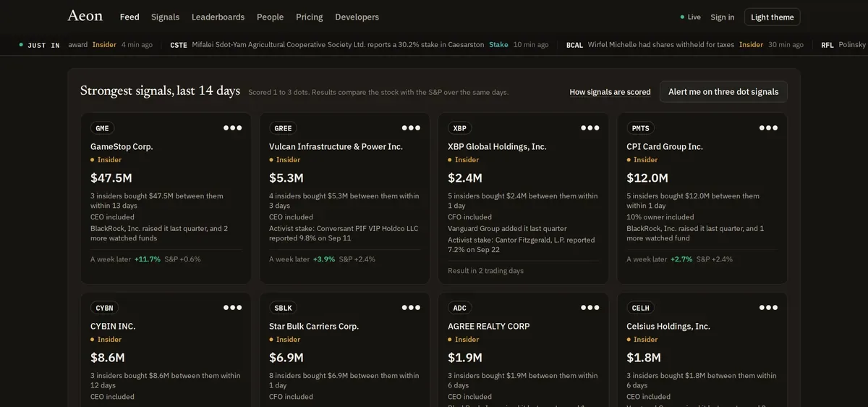
Task: Open the Signals nav item
Action: click(165, 17)
